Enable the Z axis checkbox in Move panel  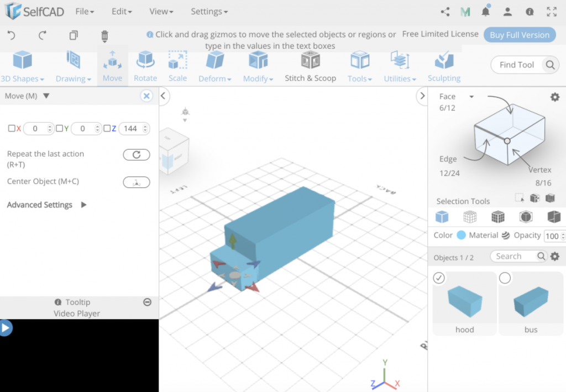(108, 128)
